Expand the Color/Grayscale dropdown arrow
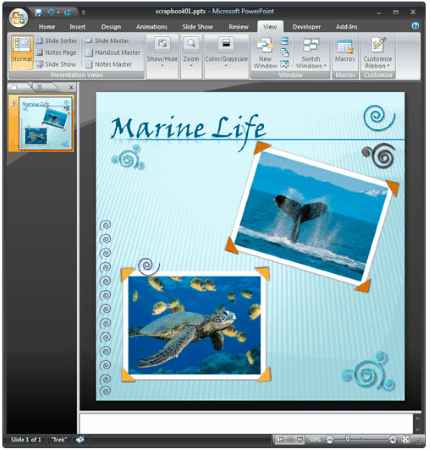430x450 pixels. pos(226,66)
